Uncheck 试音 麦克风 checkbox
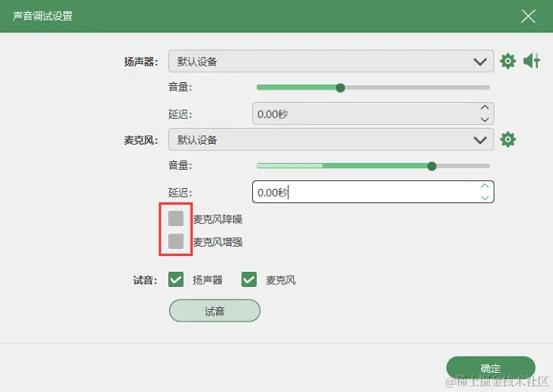 tap(249, 280)
